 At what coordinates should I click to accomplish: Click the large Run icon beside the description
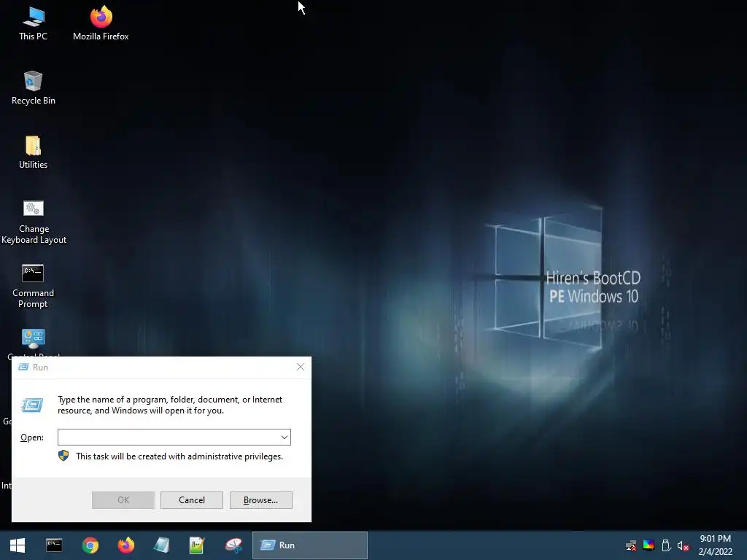(32, 405)
